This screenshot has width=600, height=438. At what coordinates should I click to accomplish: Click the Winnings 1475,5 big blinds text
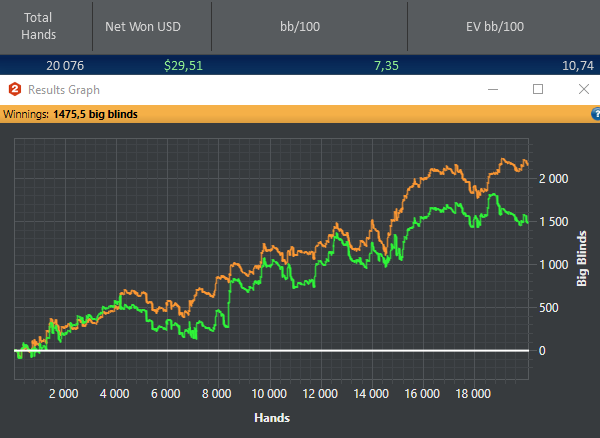coord(70,114)
